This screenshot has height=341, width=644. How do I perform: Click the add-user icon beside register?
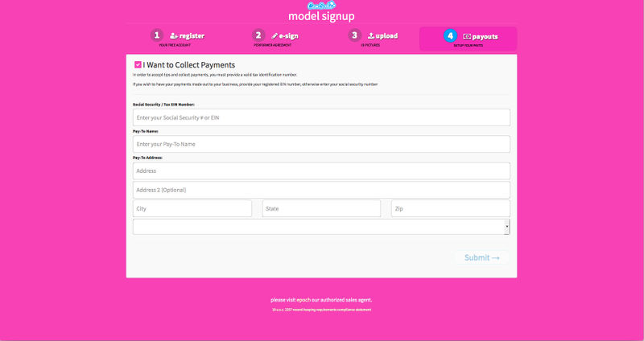click(174, 36)
